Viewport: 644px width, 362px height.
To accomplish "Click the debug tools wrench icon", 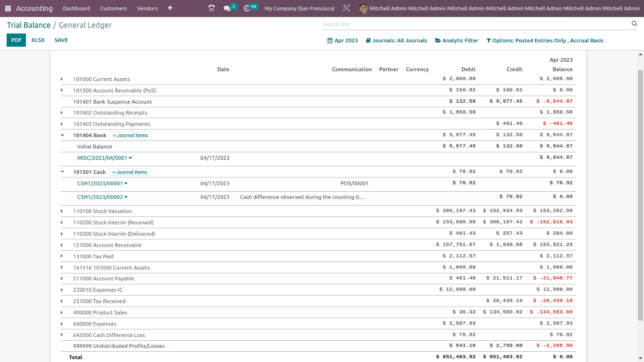I will point(346,8).
